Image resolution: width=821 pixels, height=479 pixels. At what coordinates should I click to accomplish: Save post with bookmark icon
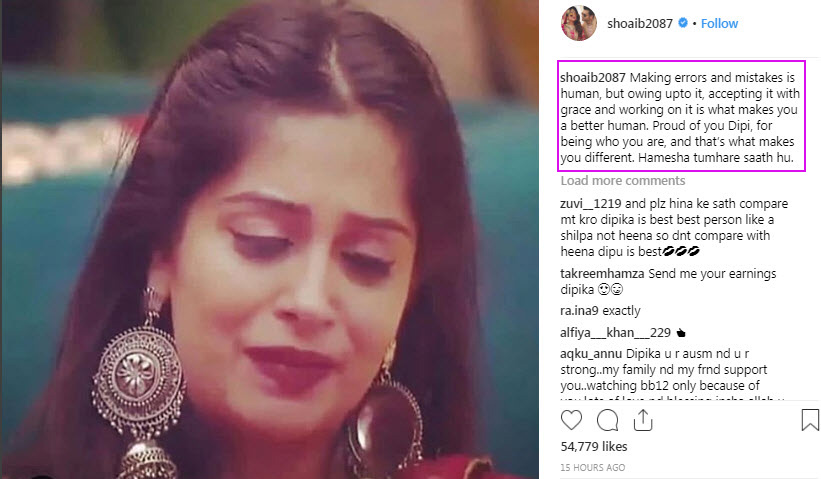tap(809, 420)
